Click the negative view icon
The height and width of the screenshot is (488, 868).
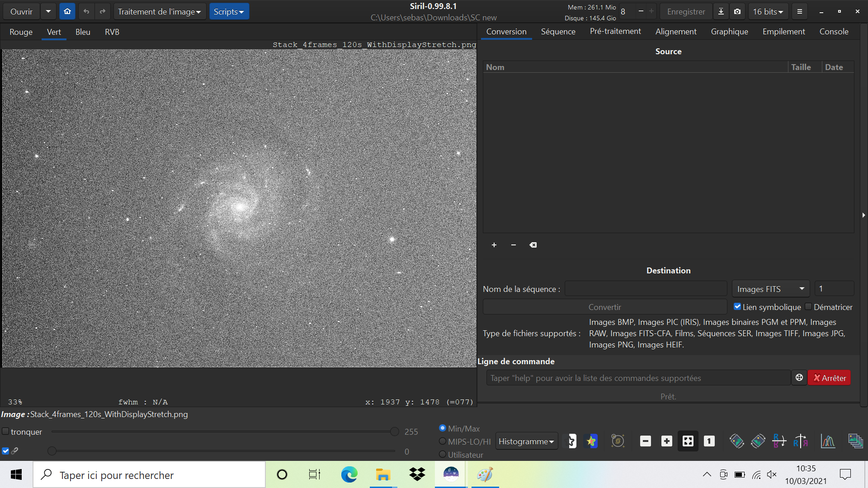tap(572, 441)
